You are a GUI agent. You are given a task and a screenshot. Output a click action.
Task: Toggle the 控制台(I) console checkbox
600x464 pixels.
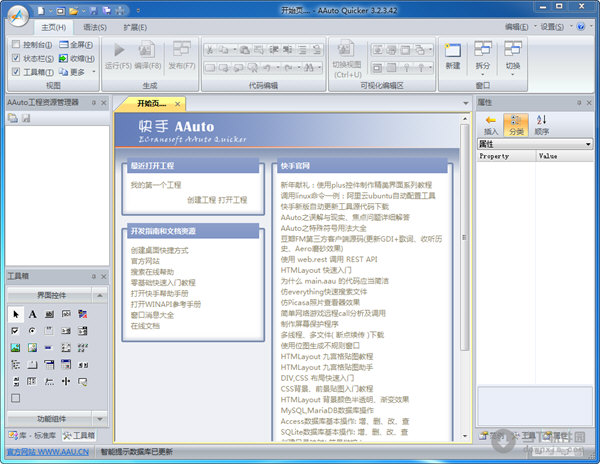point(16,44)
